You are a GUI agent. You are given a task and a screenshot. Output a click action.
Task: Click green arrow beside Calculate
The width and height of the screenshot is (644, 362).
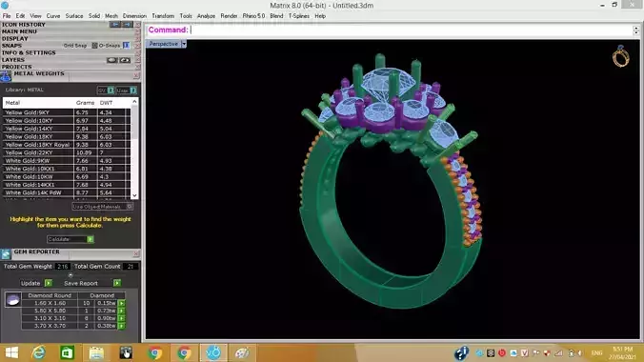[91, 239]
